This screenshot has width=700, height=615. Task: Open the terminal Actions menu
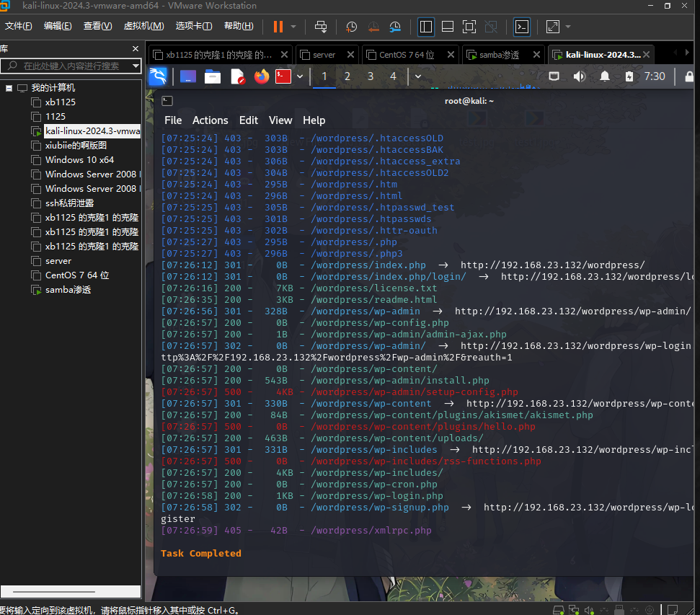point(210,120)
